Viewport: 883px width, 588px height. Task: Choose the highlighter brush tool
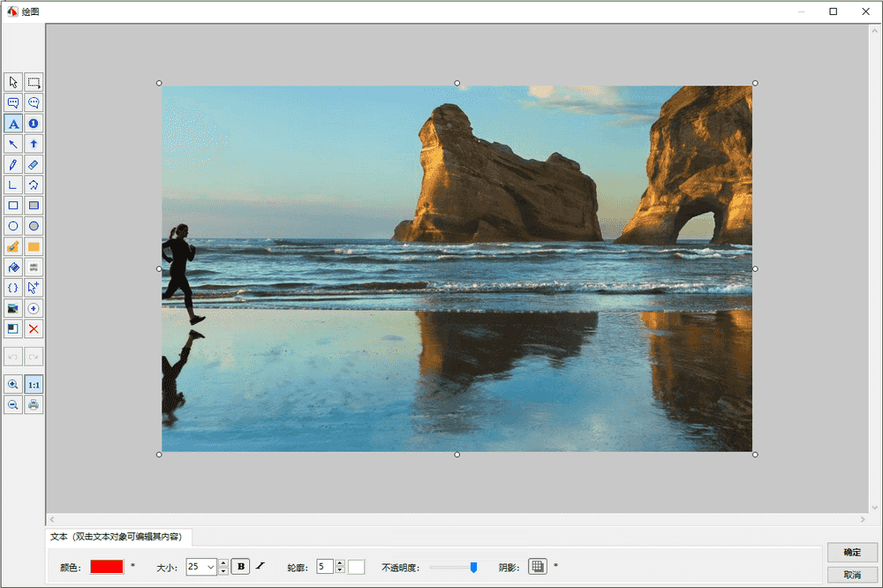(x=13, y=246)
